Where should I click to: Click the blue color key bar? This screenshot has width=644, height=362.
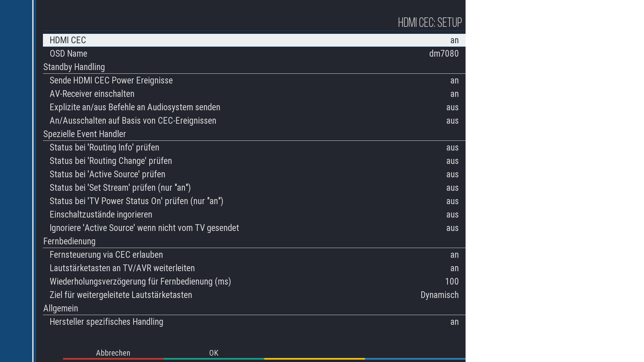coord(415,358)
